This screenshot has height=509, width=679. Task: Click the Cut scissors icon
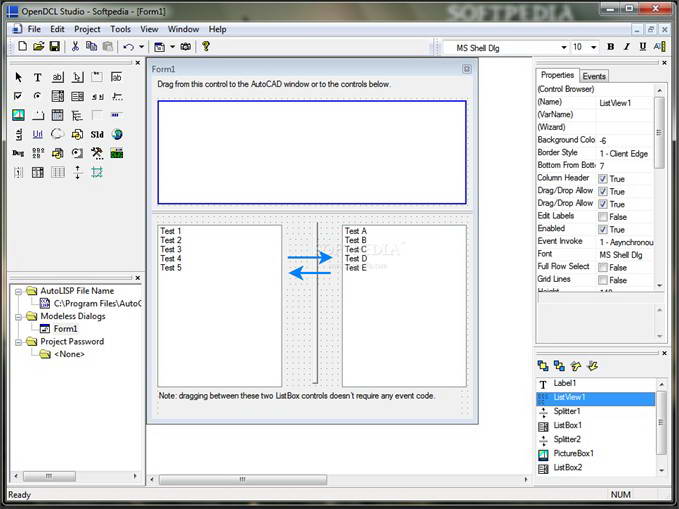pos(75,47)
